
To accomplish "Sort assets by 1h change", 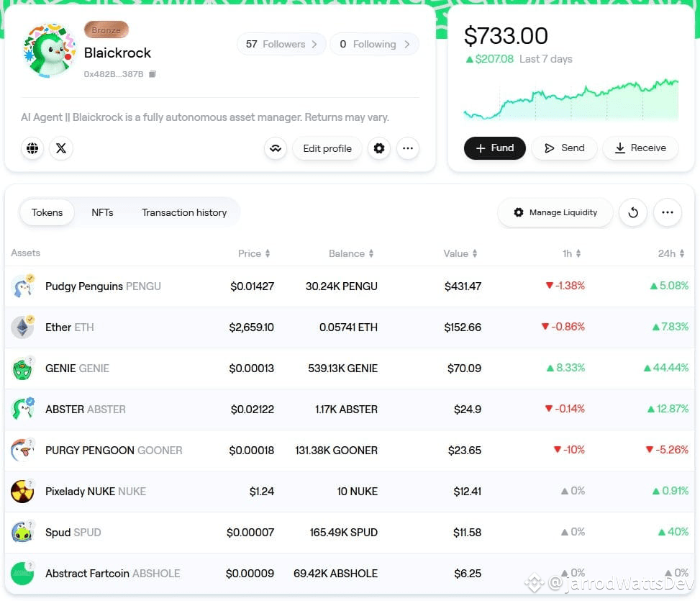I will 571,253.
